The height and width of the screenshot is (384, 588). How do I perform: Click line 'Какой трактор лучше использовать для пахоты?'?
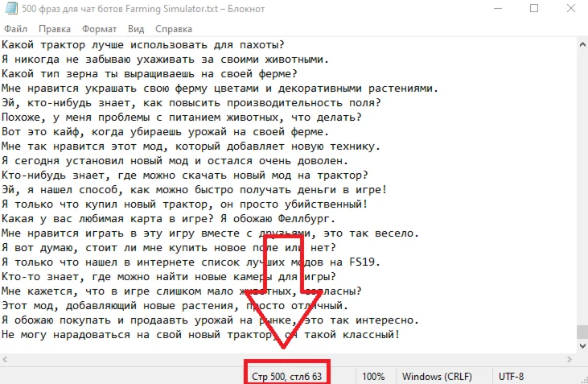coord(143,45)
